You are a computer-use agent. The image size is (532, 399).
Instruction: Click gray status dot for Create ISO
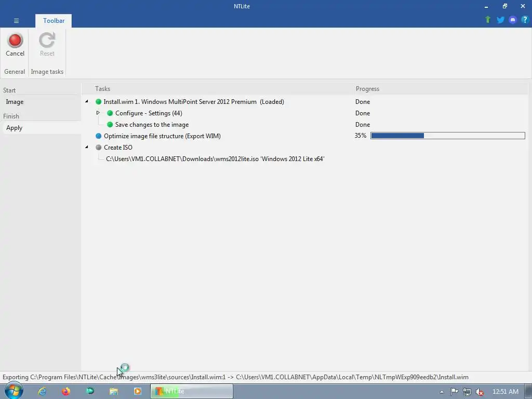click(x=98, y=148)
